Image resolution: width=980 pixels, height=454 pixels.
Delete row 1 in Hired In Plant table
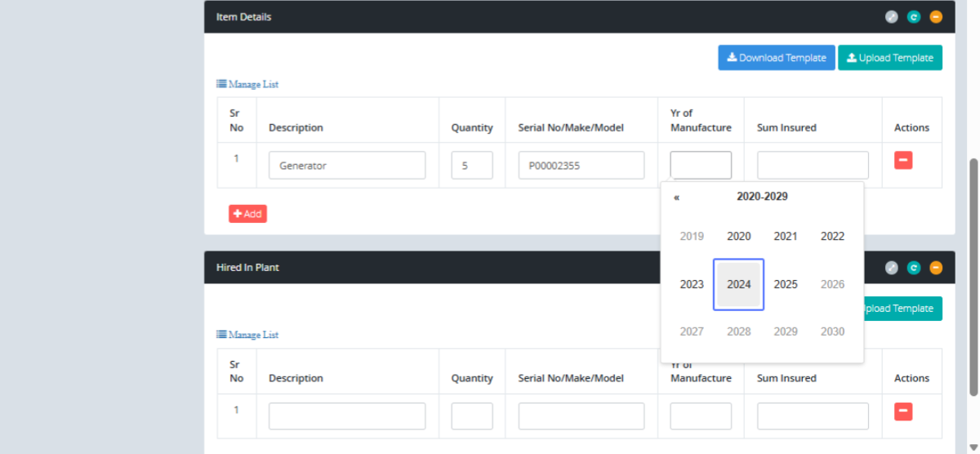[x=903, y=412]
